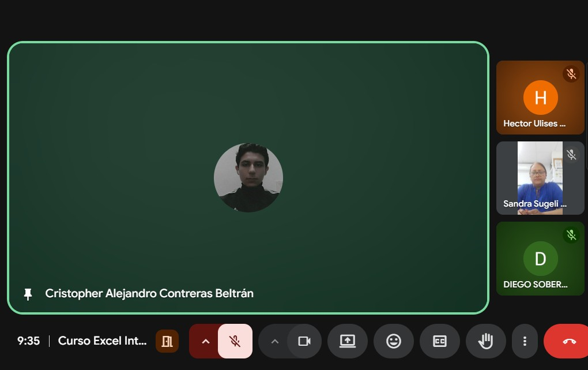Open the 'Curso Excel Int...' meeting details
Image resolution: width=588 pixels, height=370 pixels.
tap(103, 341)
